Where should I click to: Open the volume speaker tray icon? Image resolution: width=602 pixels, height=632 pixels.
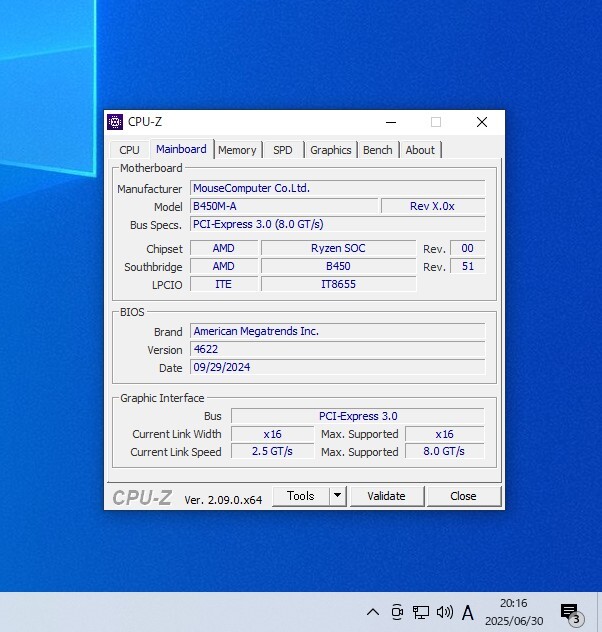tap(445, 612)
